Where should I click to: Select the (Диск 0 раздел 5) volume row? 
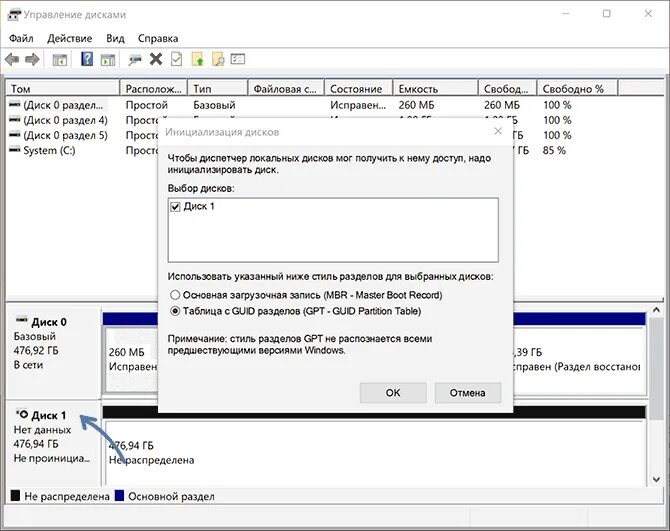point(65,135)
